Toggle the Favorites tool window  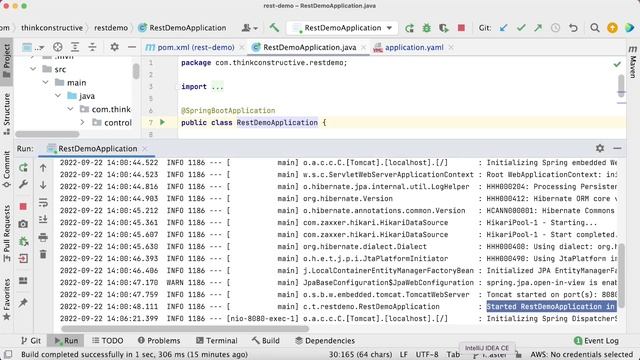click(x=7, y=300)
